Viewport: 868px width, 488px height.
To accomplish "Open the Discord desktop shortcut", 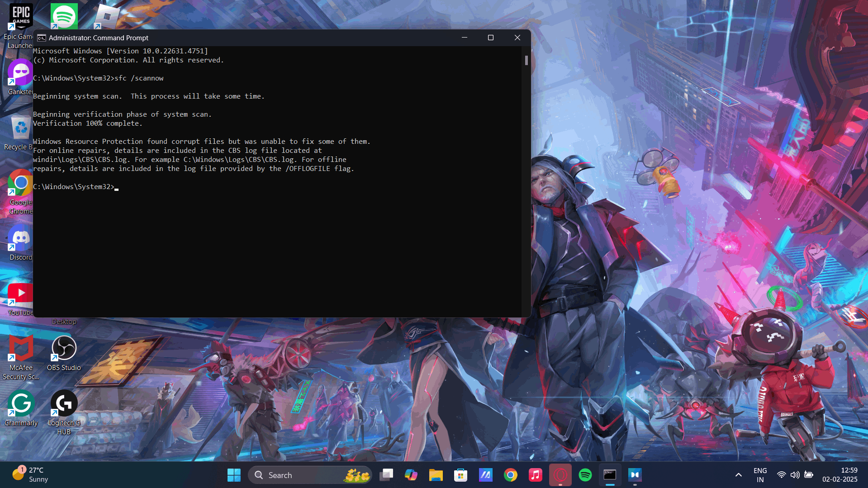I will point(20,242).
